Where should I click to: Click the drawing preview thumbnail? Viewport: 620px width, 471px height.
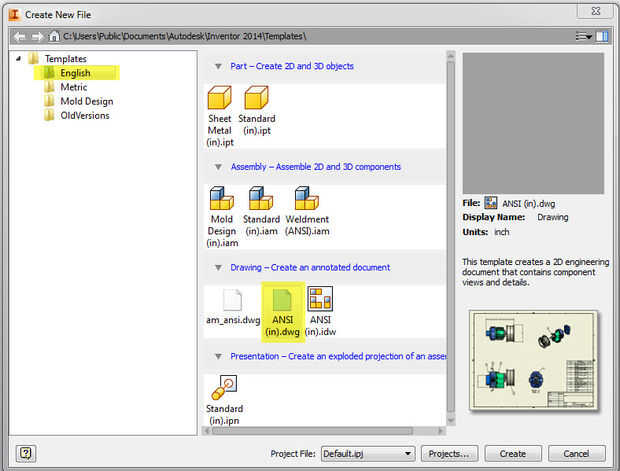coord(533,360)
